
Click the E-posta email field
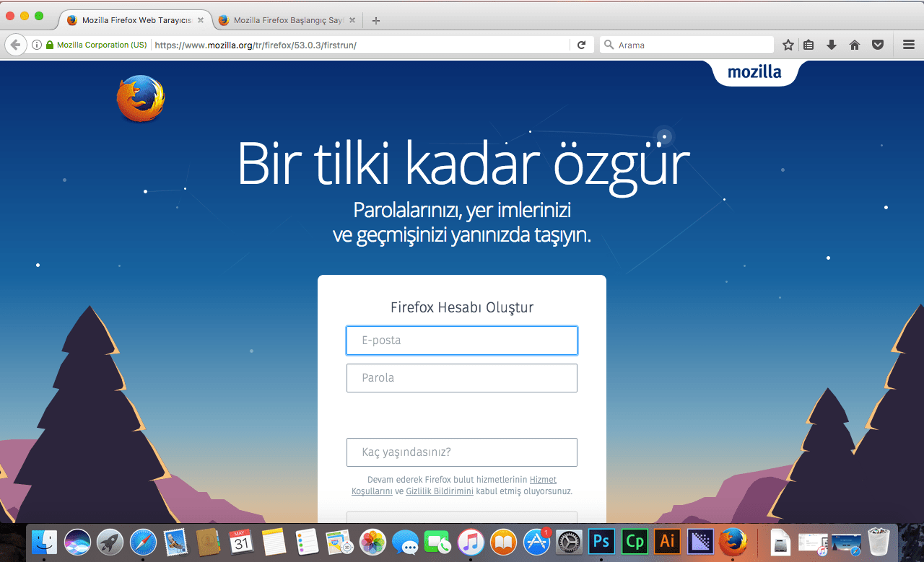tap(462, 341)
